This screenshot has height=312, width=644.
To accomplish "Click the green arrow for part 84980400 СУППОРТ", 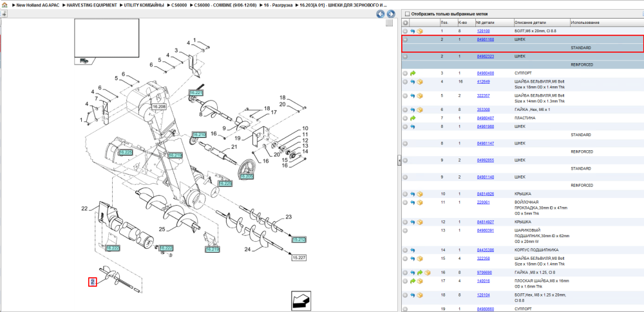I will pyautogui.click(x=413, y=73).
